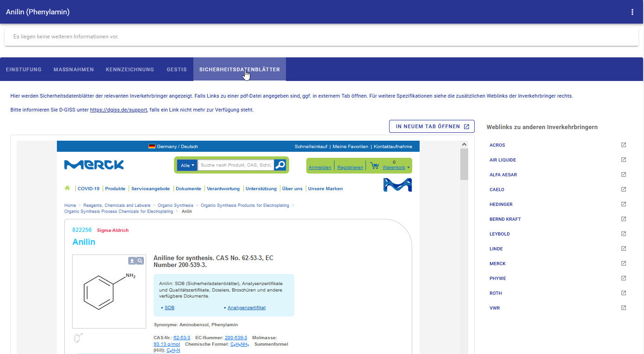This screenshot has width=644, height=354.
Task: Open the Produkte menu on Merck page
Action: tap(115, 189)
